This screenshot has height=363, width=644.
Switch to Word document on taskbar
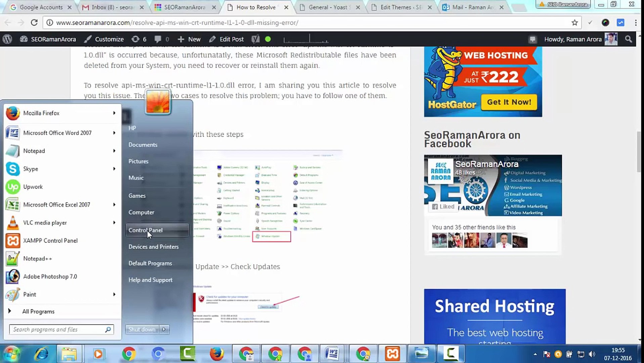[333, 354]
